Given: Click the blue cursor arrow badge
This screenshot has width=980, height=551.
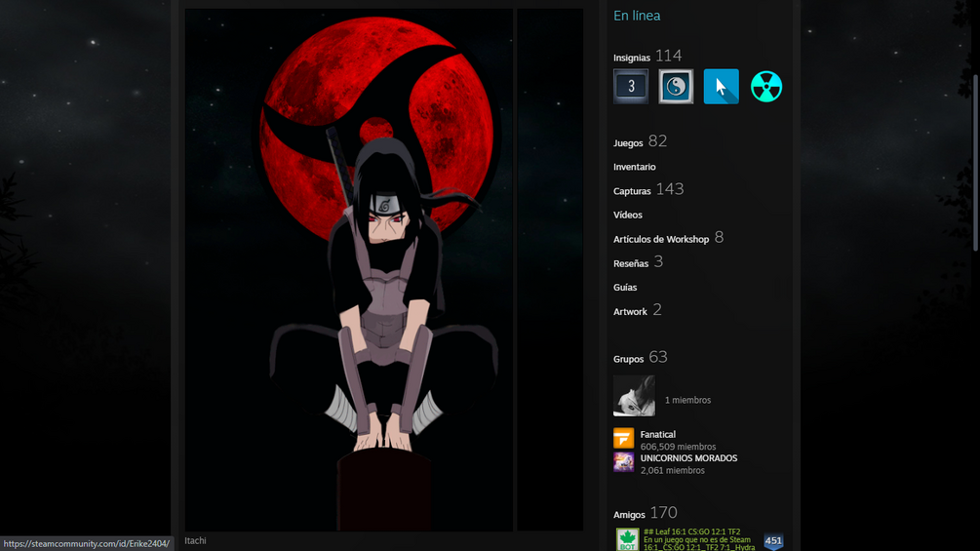Looking at the screenshot, I should (722, 86).
